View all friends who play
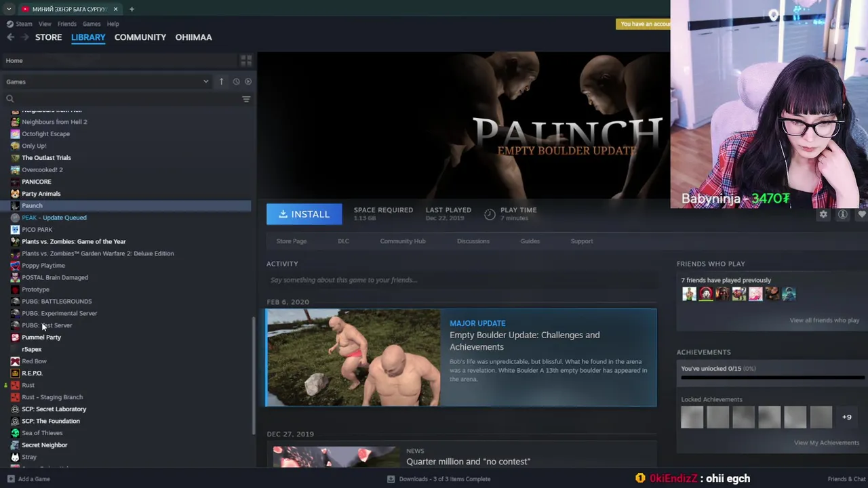Image resolution: width=868 pixels, height=488 pixels. point(824,320)
